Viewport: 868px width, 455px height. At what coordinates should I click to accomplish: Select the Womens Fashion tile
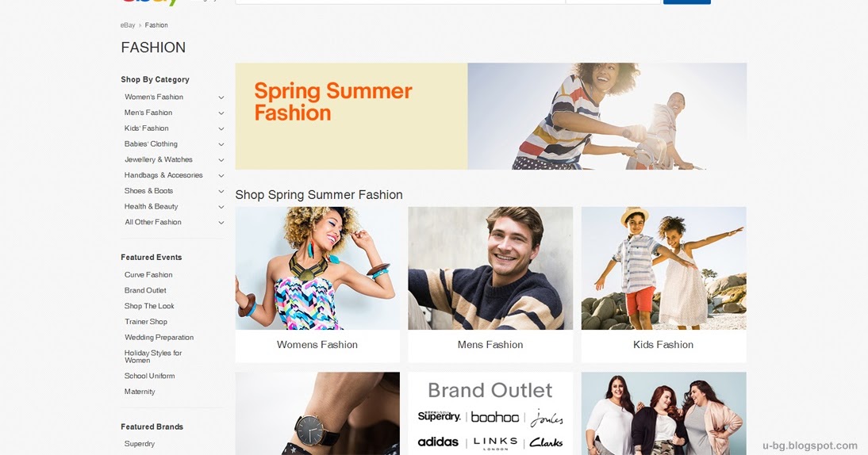coord(317,285)
